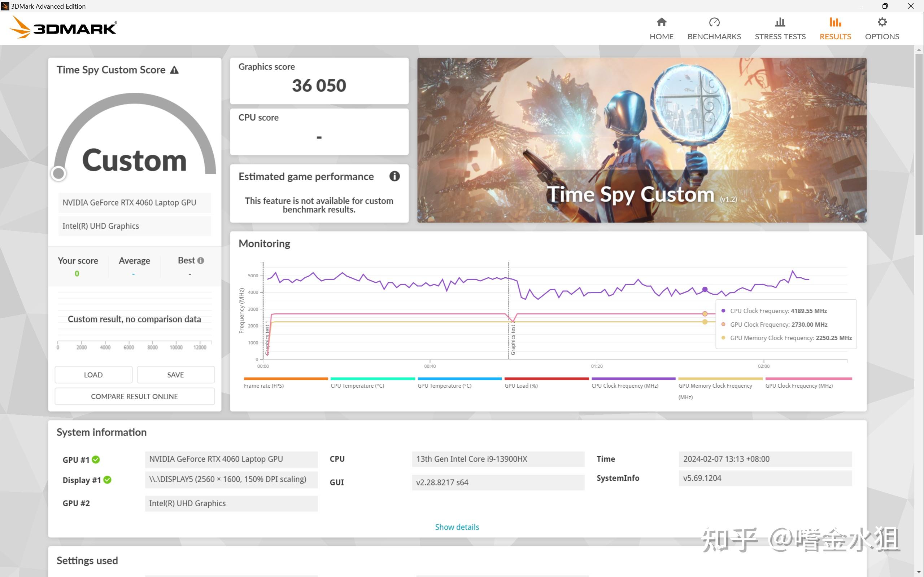
Task: Click the green check icon beside GPU #1
Action: click(96, 460)
